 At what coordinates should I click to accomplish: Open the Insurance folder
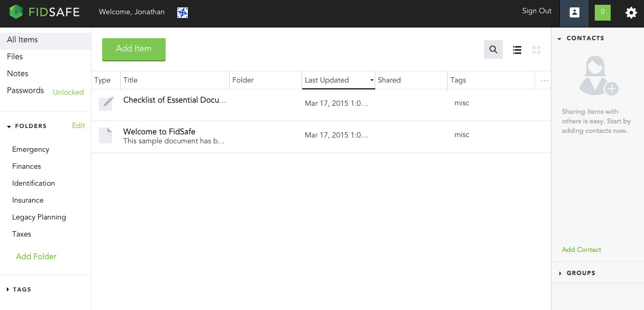[28, 200]
